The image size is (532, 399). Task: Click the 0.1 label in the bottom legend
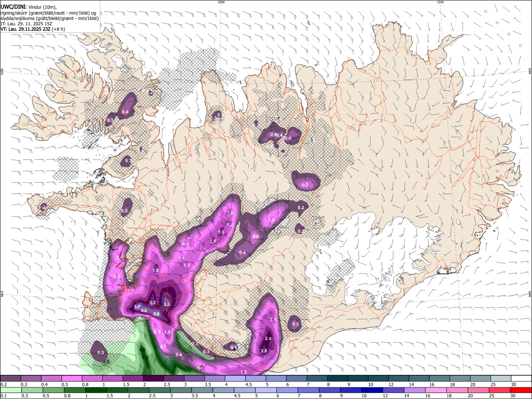pos(4,396)
